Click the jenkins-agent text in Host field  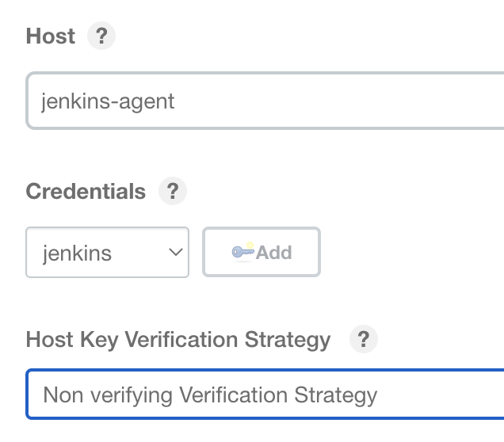108,101
